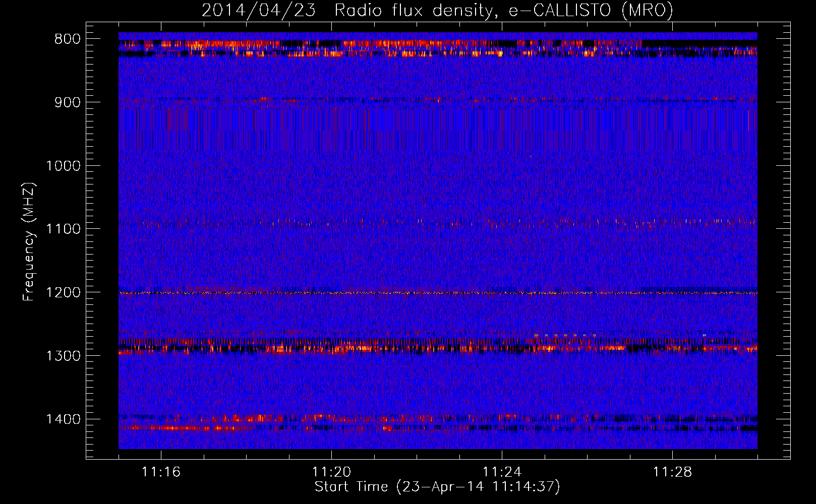Select the '1400' frequency axis label
816x504 pixels.
click(63, 419)
